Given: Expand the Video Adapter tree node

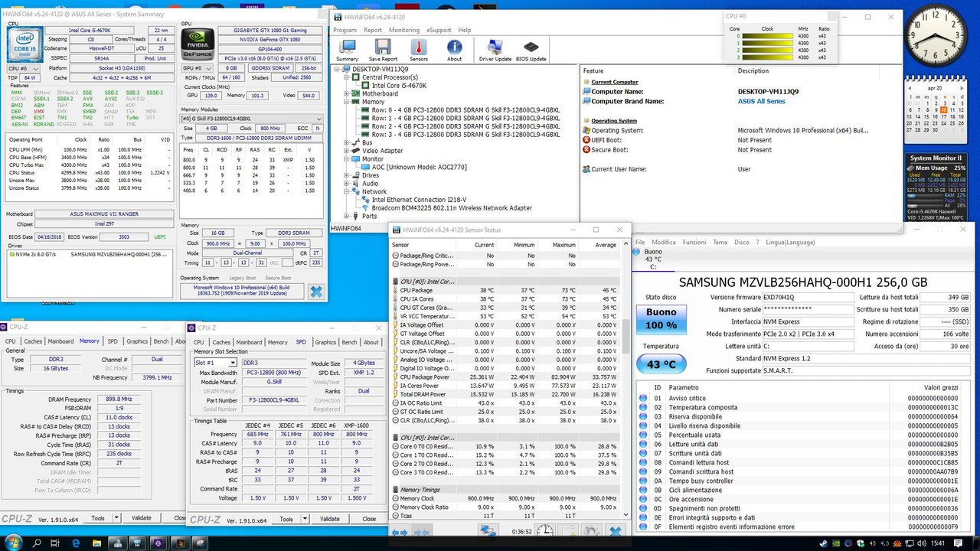Looking at the screenshot, I should point(347,151).
